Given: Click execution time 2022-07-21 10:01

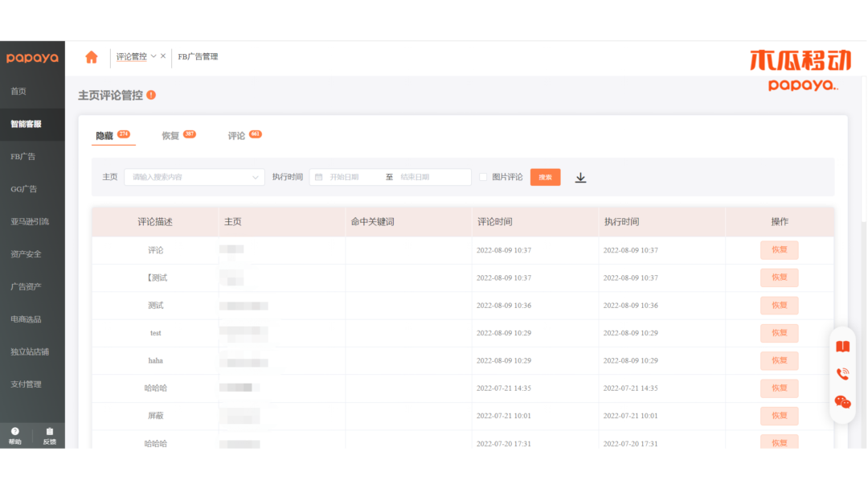Looking at the screenshot, I should coord(631,415).
